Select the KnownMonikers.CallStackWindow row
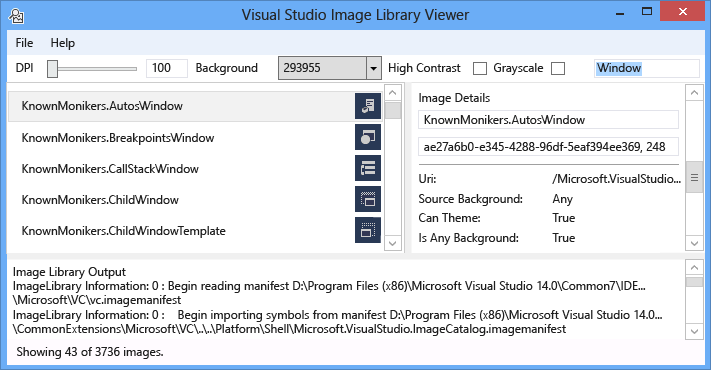This screenshot has width=711, height=370. point(195,169)
